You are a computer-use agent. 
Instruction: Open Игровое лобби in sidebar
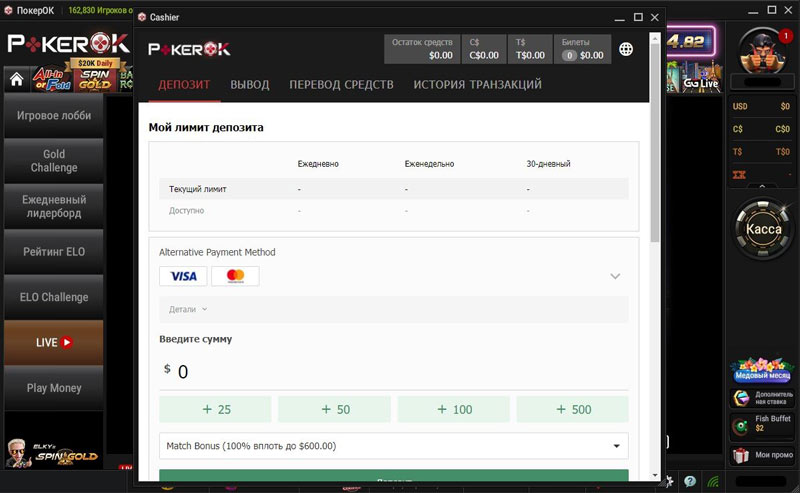click(54, 115)
